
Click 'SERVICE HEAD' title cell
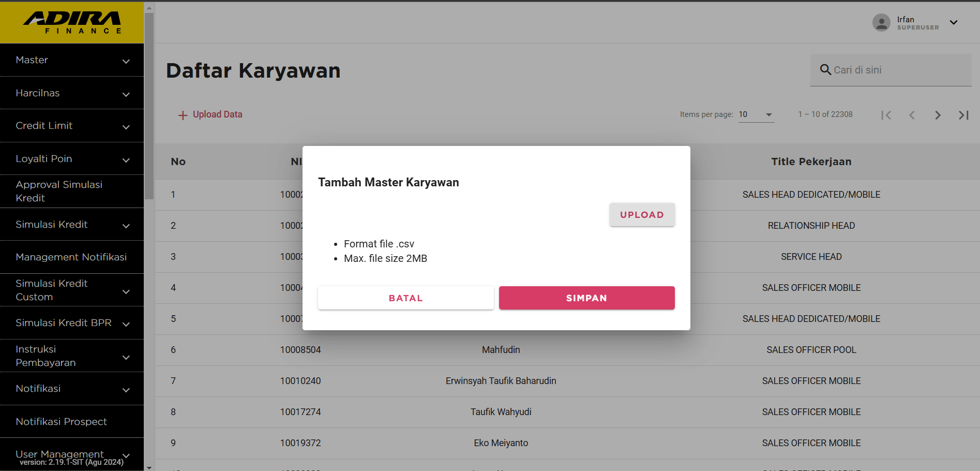click(x=811, y=257)
